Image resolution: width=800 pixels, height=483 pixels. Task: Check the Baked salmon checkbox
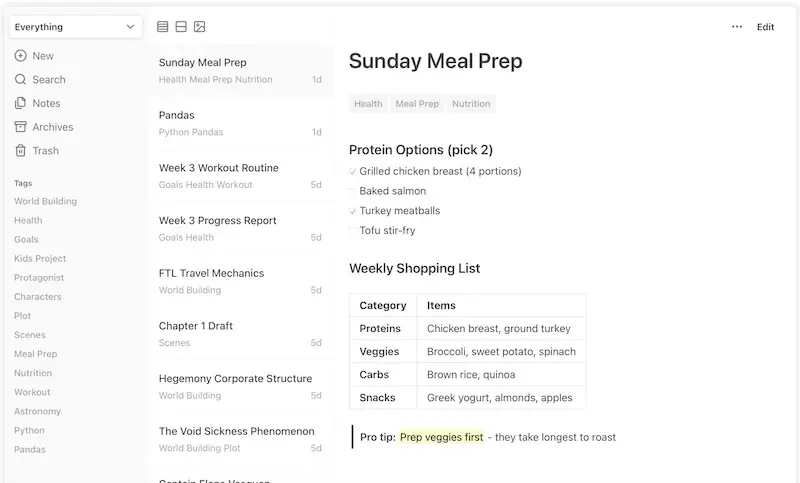pos(353,191)
